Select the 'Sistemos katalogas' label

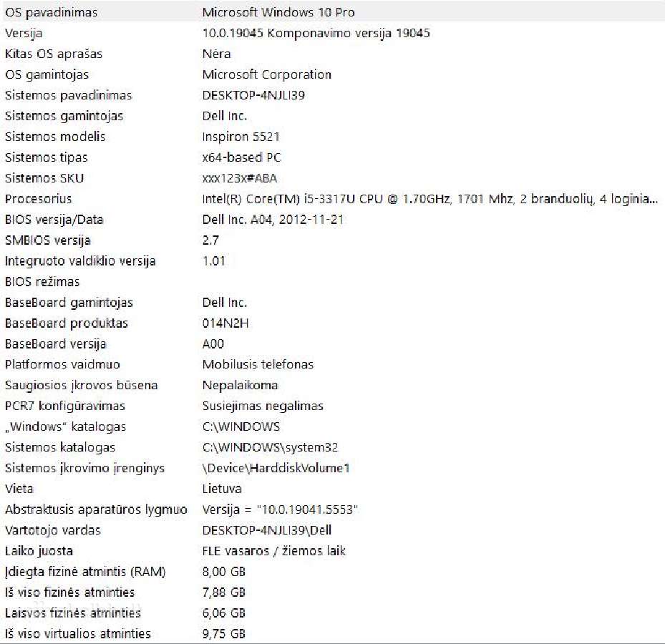click(x=60, y=448)
